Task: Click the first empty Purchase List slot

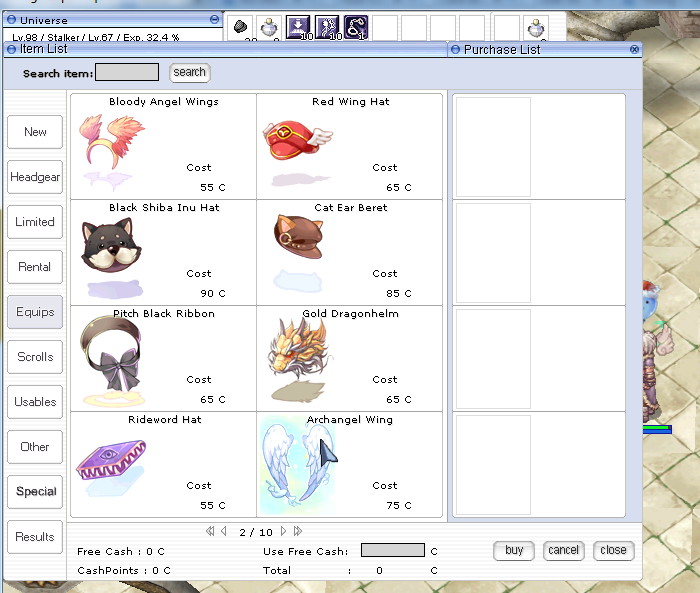Action: (493, 147)
